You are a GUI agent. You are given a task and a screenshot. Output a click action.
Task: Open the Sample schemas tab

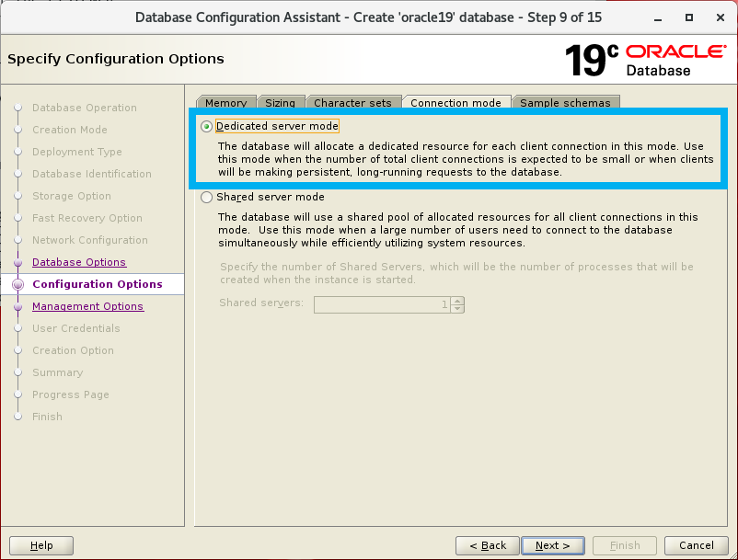[565, 102]
